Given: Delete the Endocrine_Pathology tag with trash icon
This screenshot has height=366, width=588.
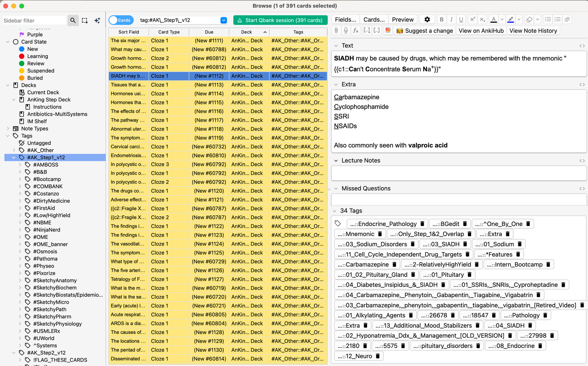Looking at the screenshot, I should click(422, 224).
